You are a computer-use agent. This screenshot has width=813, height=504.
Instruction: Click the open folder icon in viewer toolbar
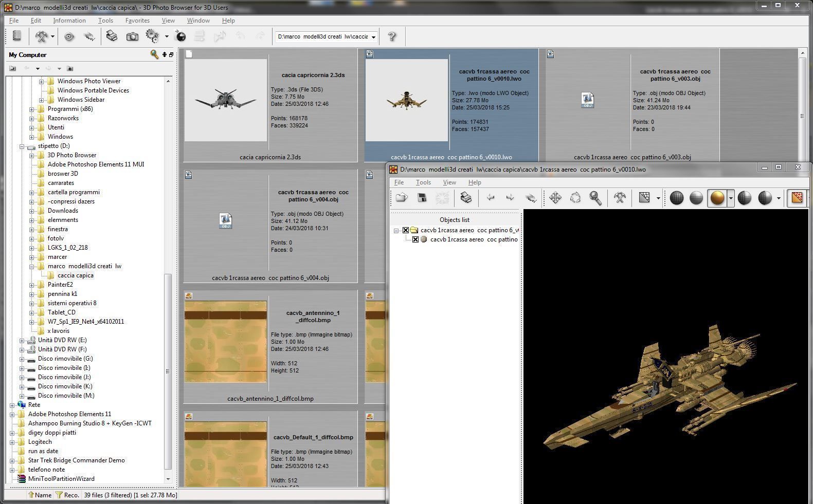click(x=402, y=198)
